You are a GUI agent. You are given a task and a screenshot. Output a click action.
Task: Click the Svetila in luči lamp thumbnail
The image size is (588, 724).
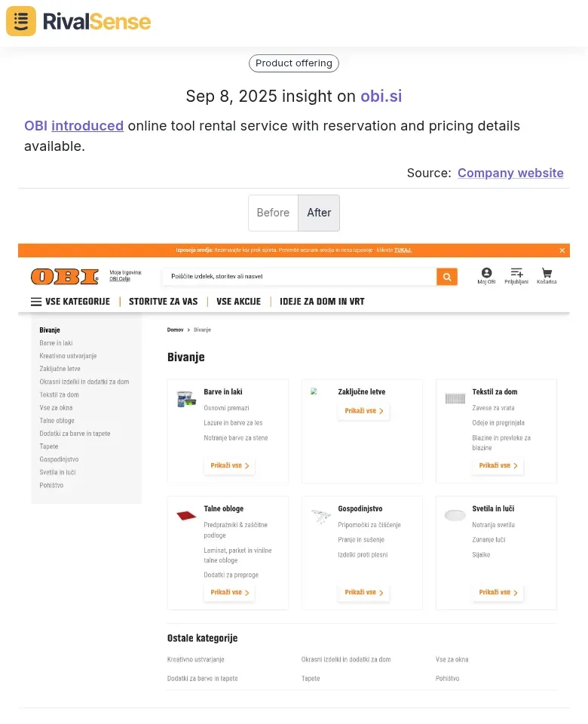point(455,515)
